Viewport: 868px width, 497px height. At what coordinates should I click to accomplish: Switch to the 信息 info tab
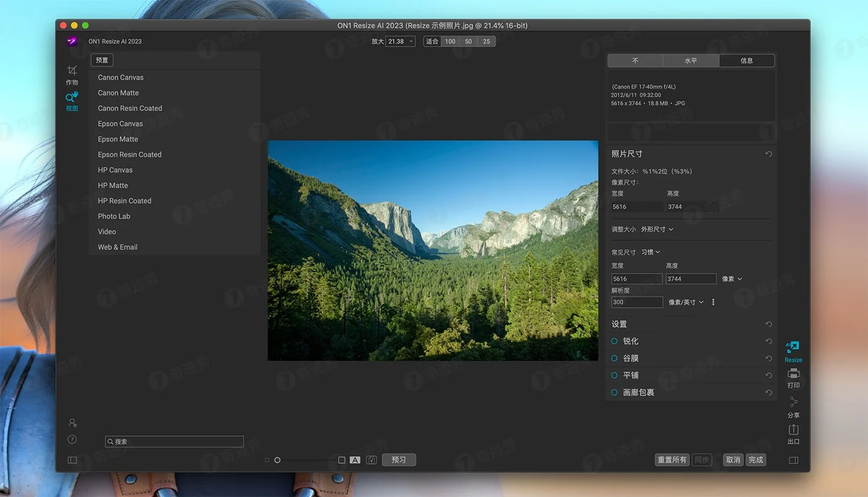click(x=746, y=61)
